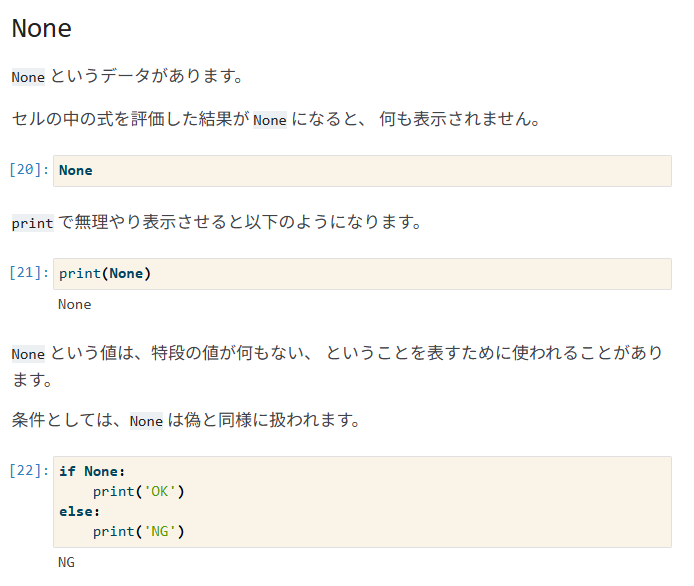Viewport: 694px width, 586px height.
Task: Click the 'NG' string literal in cell 22
Action: [160, 531]
